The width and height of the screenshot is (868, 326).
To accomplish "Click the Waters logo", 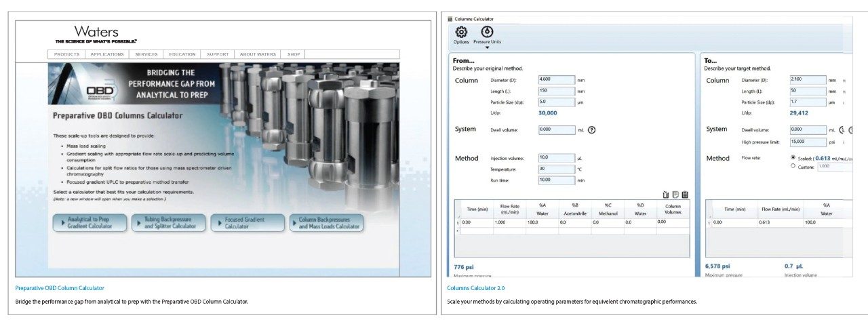I will [x=96, y=33].
